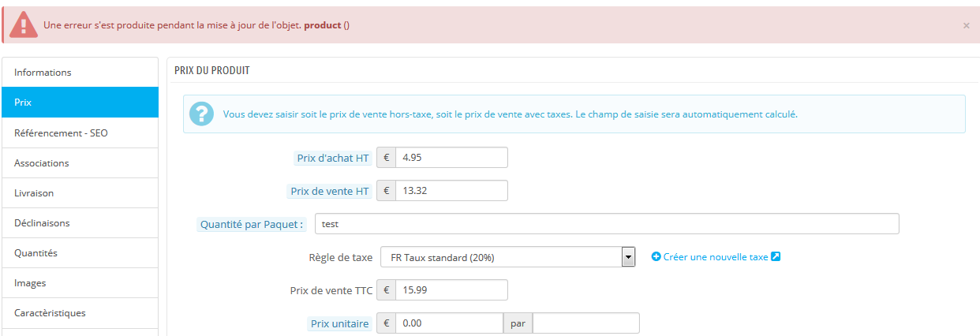Image resolution: width=980 pixels, height=336 pixels.
Task: Click the empty field after par
Action: coord(585,323)
